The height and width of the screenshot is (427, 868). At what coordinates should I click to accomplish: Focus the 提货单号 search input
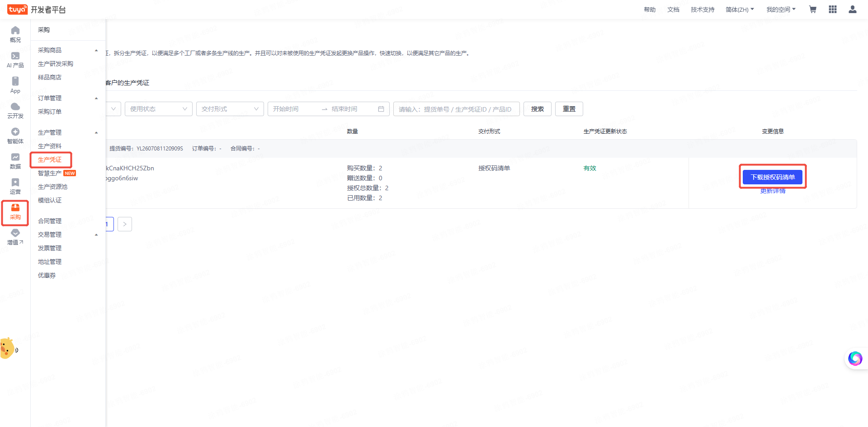click(457, 109)
